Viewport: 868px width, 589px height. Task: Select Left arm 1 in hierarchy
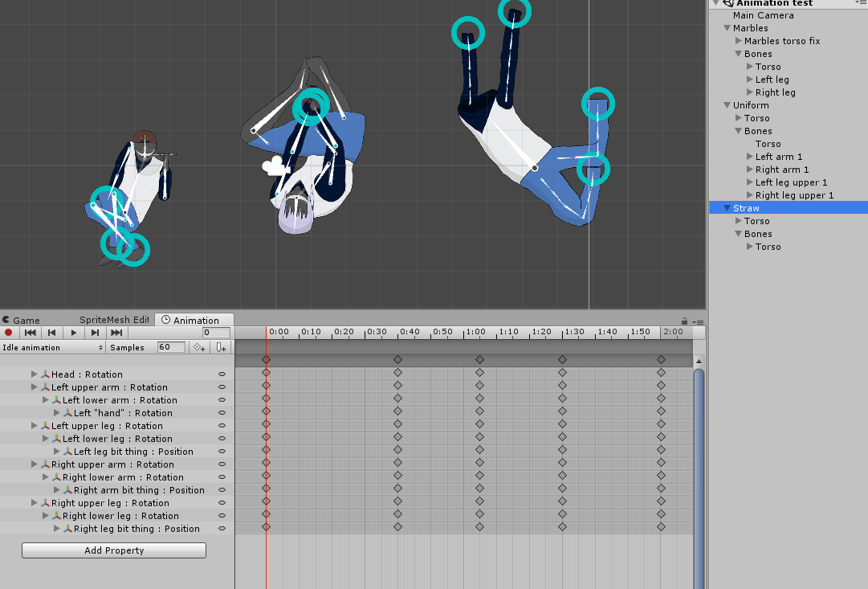click(x=778, y=156)
